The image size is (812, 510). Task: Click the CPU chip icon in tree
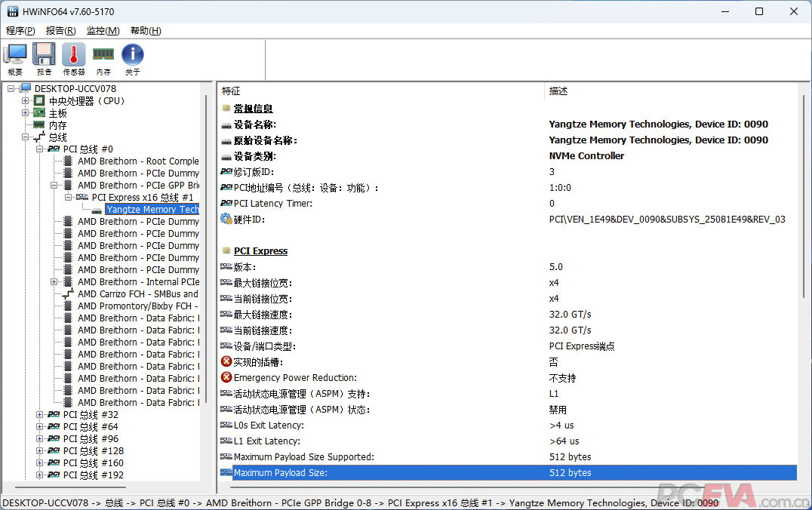point(39,100)
